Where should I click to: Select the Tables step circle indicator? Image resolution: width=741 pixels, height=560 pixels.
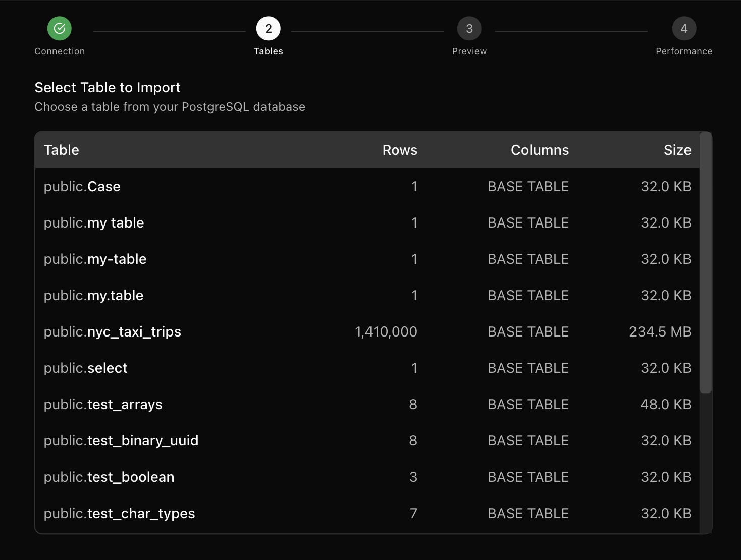pyautogui.click(x=268, y=28)
